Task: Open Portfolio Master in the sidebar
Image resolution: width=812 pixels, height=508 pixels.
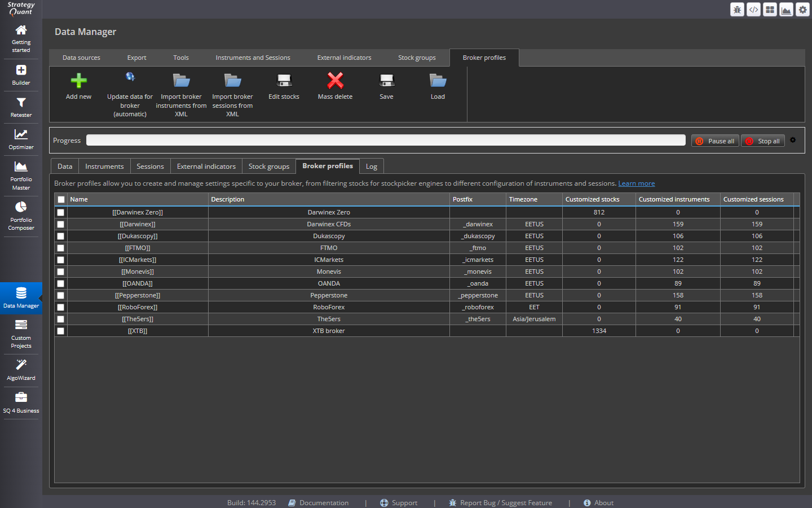Action: coord(21,176)
